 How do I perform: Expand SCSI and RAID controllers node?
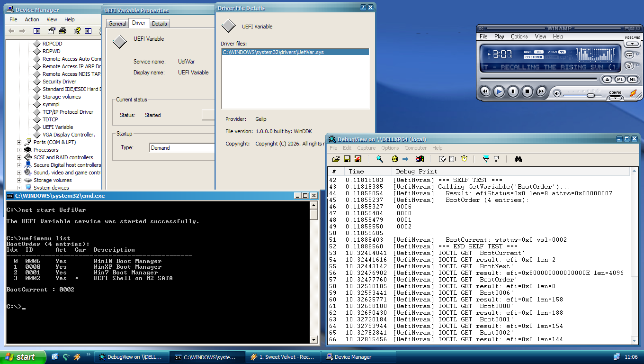(19, 157)
